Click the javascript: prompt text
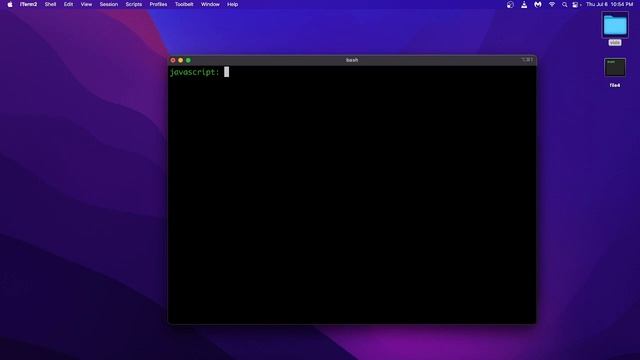 click(x=195, y=72)
